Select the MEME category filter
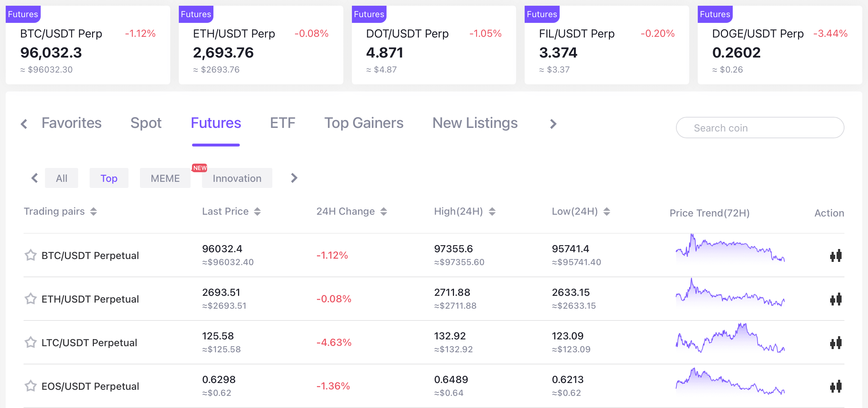This screenshot has height=408, width=868. (x=165, y=178)
